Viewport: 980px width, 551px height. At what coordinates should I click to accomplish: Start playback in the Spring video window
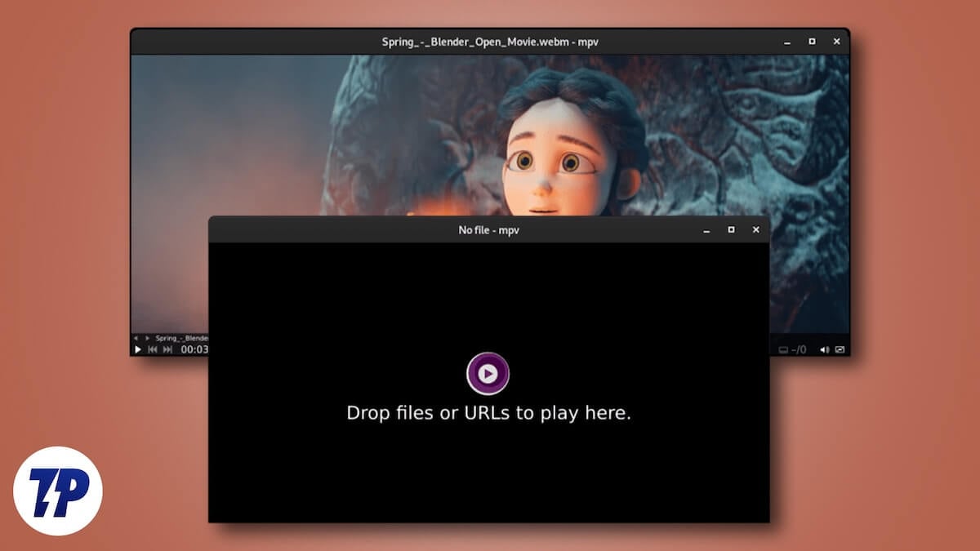138,349
